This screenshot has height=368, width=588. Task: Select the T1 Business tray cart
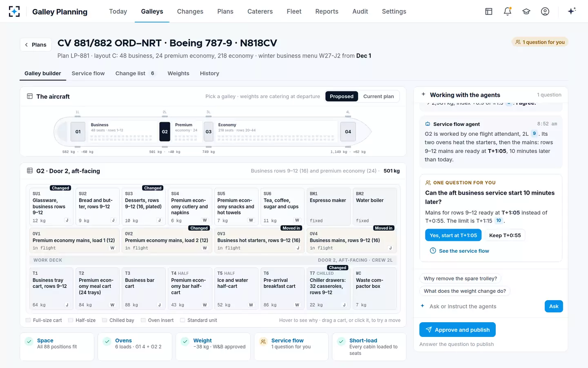tap(51, 289)
